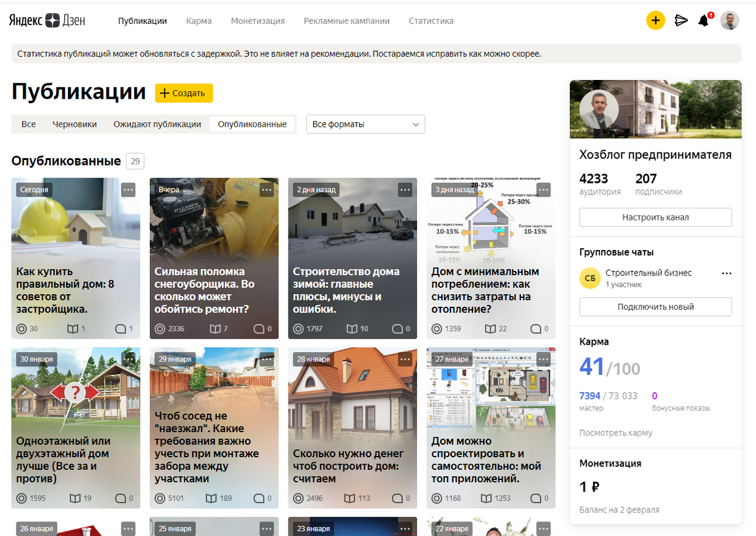This screenshot has height=536, width=756.
Task: Open the Публикации nav item
Action: tap(142, 21)
